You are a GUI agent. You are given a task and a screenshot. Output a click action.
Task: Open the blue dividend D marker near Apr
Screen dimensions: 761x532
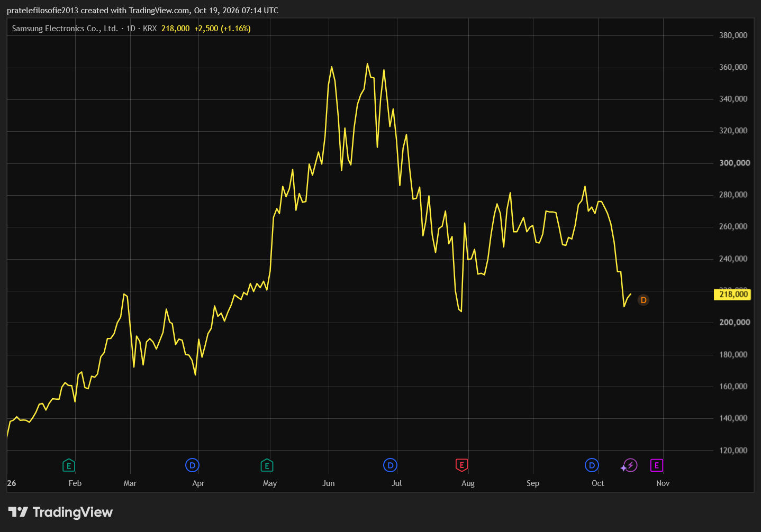pyautogui.click(x=192, y=465)
